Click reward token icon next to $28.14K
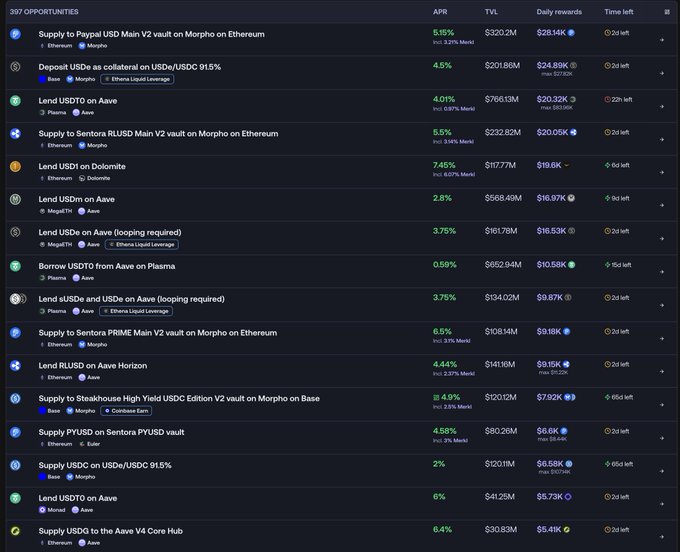Viewport: 680px width, 552px height. pyautogui.click(x=571, y=33)
